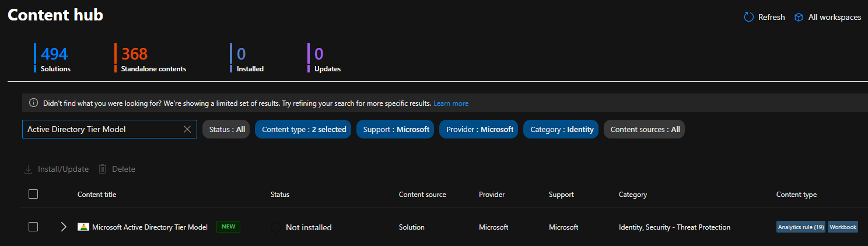This screenshot has width=868, height=246.
Task: Click the Install/Update button text
Action: (x=63, y=169)
